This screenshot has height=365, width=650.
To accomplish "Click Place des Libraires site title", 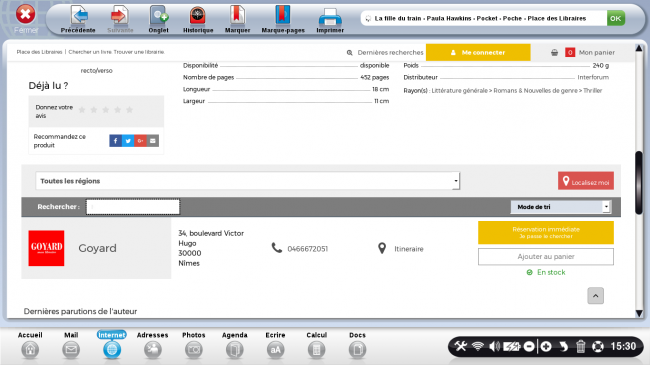I will pos(39,52).
